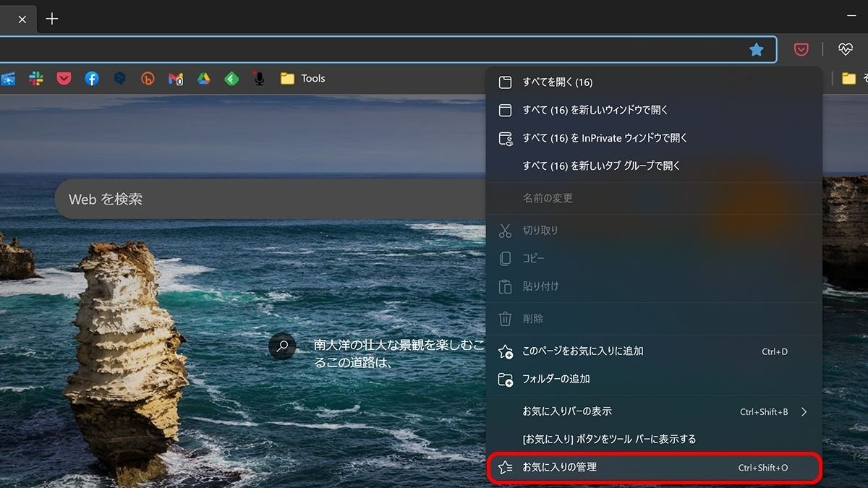
Task: Open お気に入りの管理 menu entry
Action: coord(654,468)
